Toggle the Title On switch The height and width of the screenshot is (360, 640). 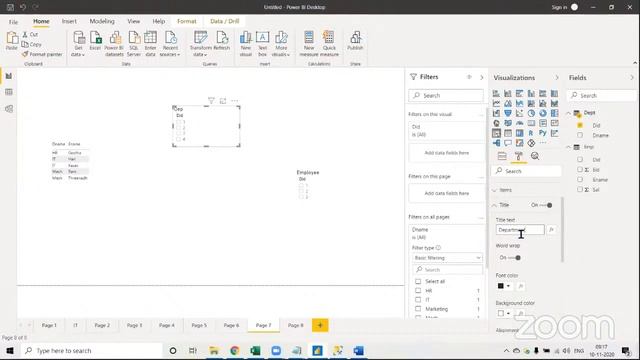point(546,205)
